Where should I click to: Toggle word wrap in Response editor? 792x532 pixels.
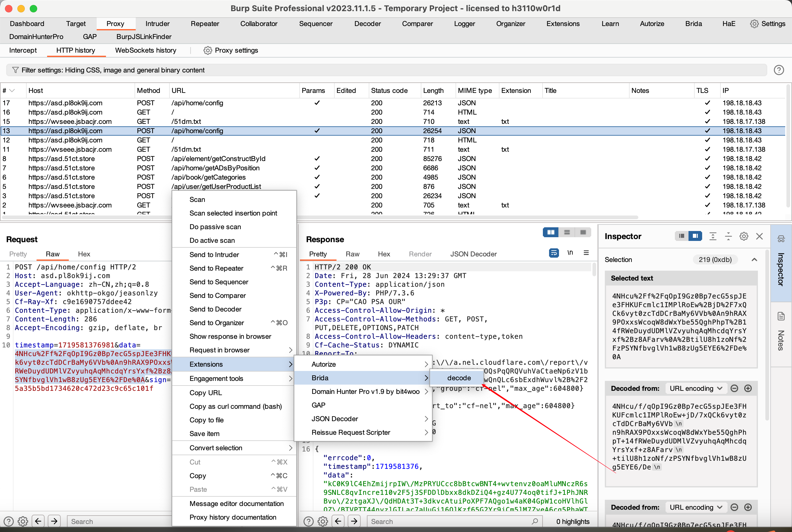554,253
